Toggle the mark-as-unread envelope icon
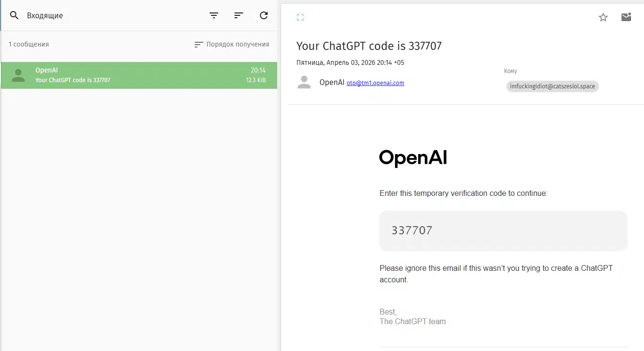Viewport: 644px width, 351px height. 626,18
